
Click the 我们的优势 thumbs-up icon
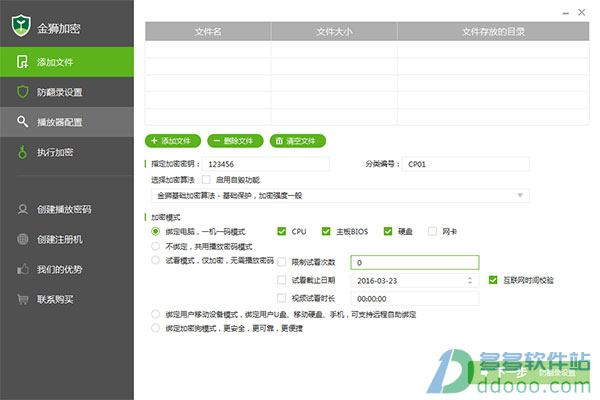23,269
